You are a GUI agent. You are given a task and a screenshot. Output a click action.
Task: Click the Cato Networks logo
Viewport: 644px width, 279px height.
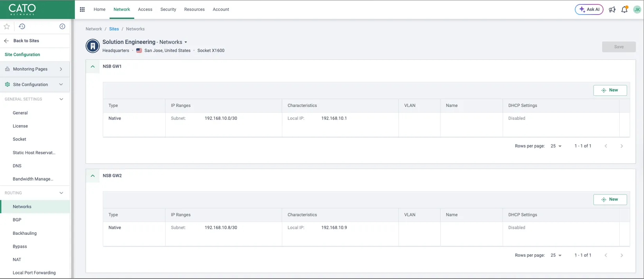[x=22, y=9]
